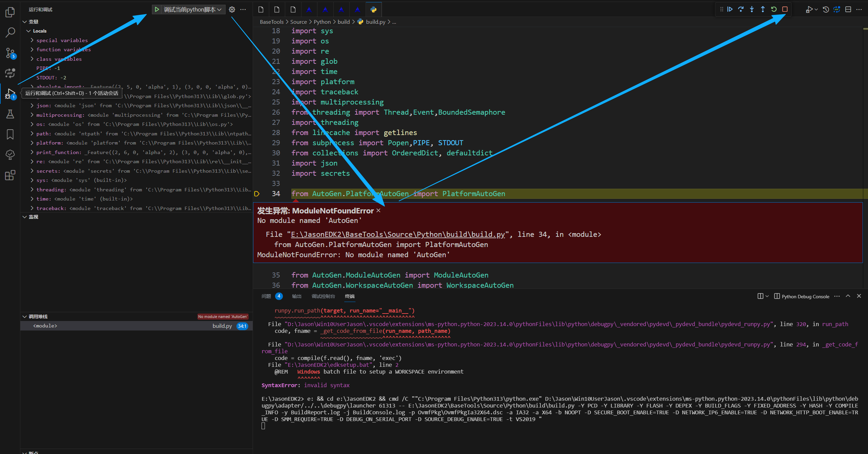Image resolution: width=868 pixels, height=454 pixels.
Task: Split the terminal panel
Action: [760, 296]
